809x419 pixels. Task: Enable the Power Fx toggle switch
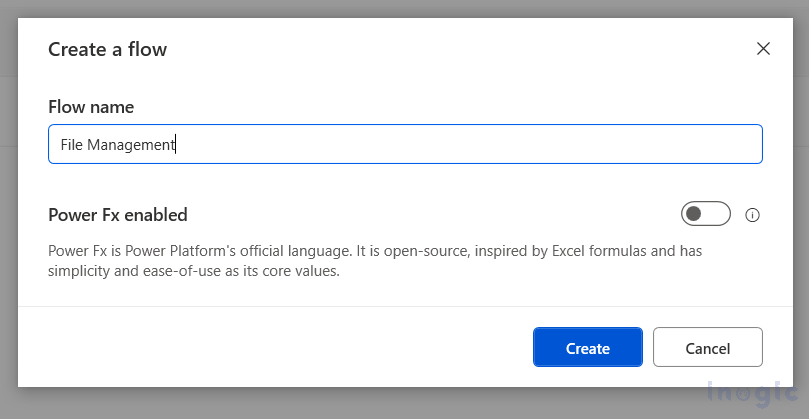(705, 214)
